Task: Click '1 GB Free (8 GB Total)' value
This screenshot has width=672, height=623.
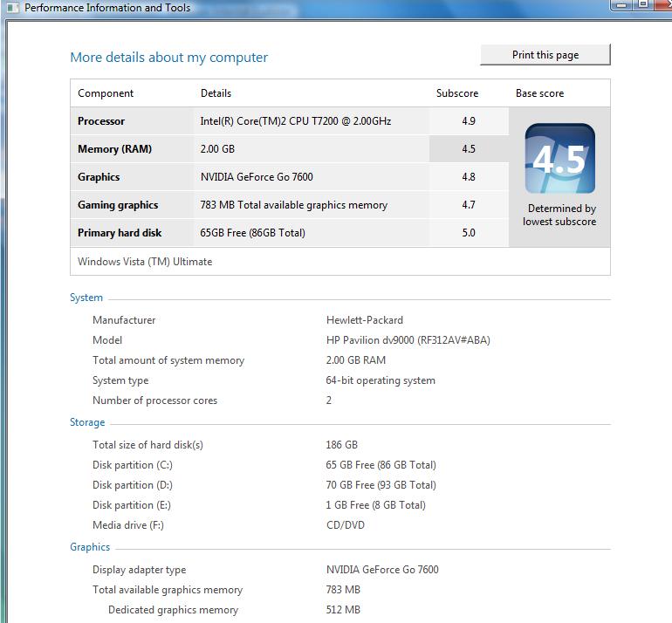Action: [376, 505]
